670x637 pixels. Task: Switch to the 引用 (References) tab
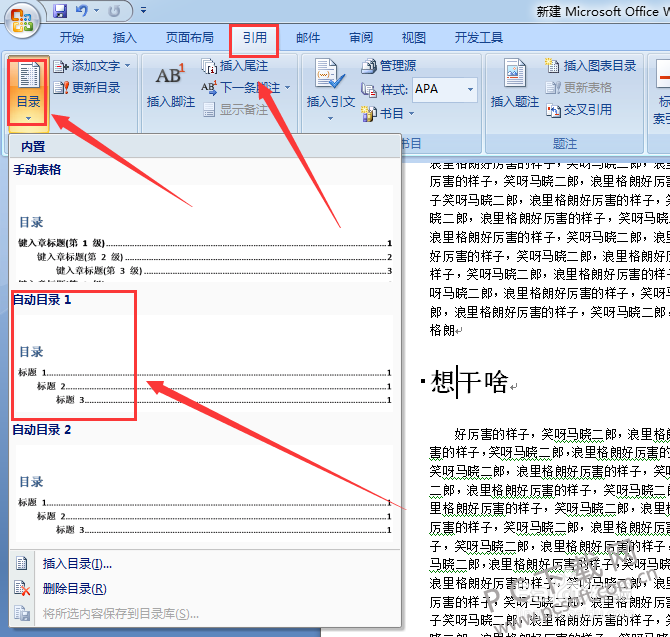254,38
